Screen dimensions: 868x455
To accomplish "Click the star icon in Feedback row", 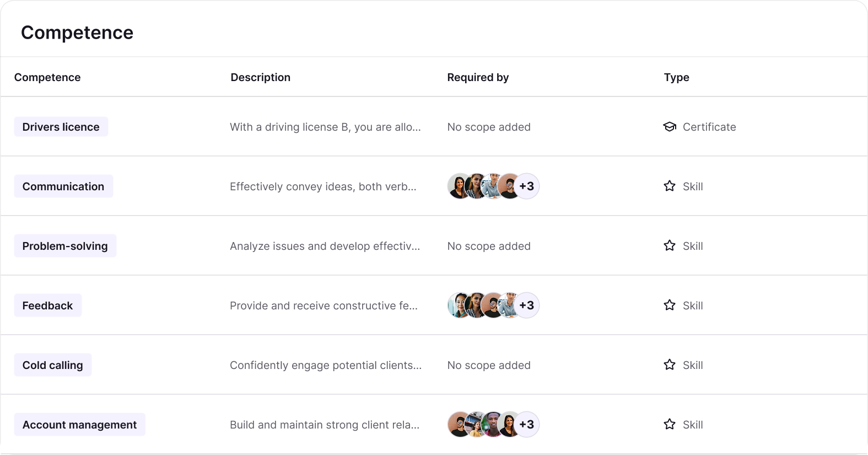I will (670, 305).
